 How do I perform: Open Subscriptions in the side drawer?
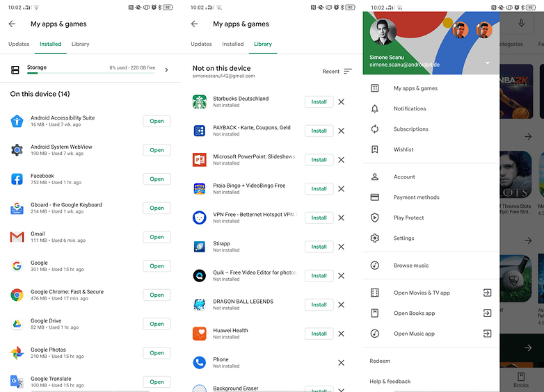pos(431,129)
